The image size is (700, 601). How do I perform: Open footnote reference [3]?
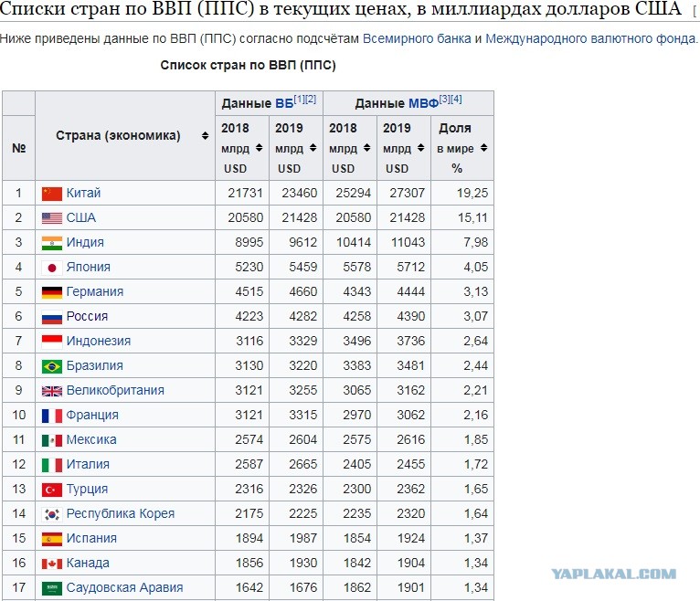445,100
